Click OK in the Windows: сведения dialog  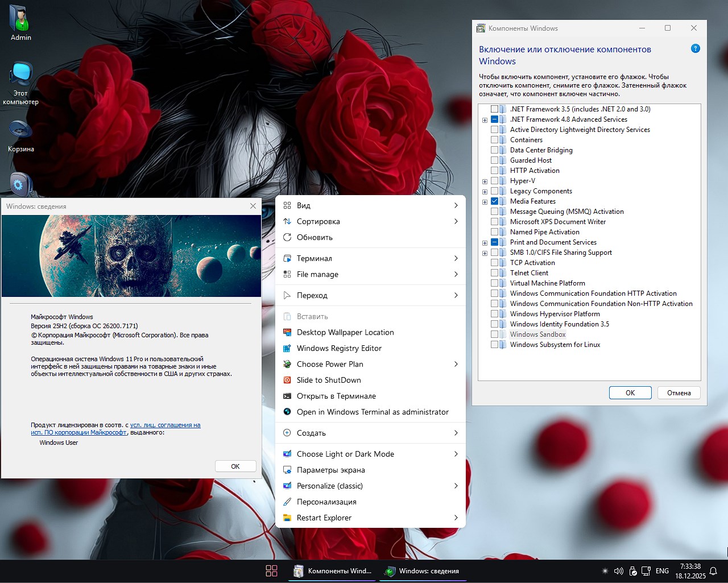[x=235, y=466]
